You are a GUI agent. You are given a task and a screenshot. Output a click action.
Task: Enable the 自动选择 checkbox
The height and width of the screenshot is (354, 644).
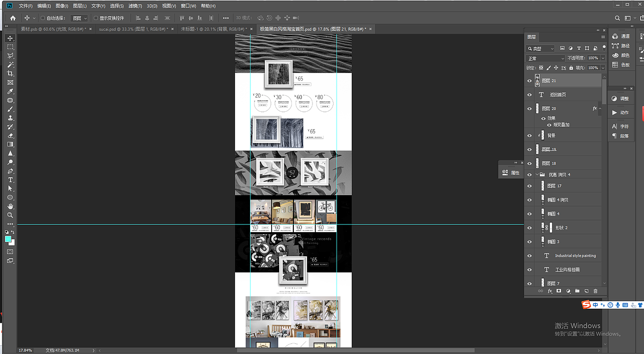pyautogui.click(x=43, y=18)
